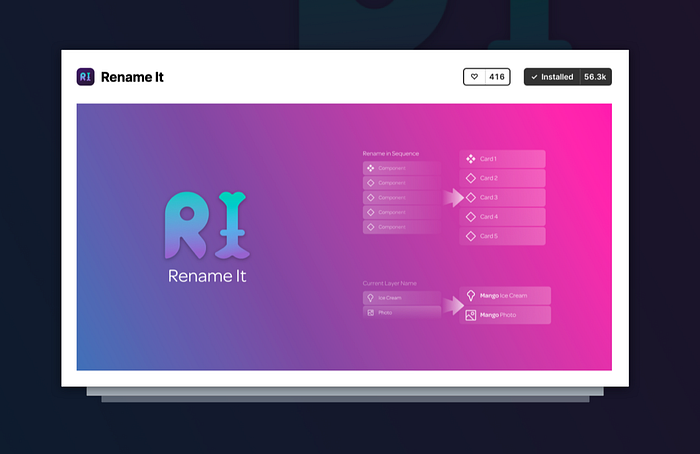Screen dimensions: 700x454
Task: Click the 56.3k installs count
Action: [595, 77]
